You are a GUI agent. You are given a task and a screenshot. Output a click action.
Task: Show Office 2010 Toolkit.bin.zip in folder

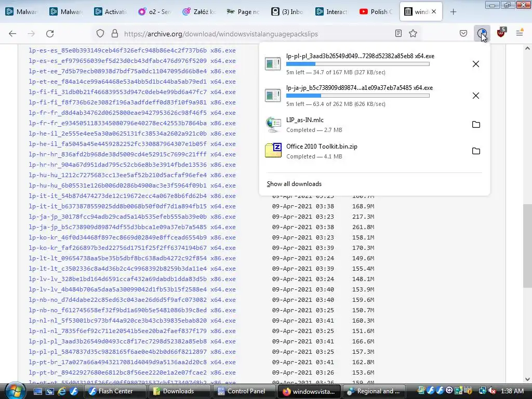point(476,151)
